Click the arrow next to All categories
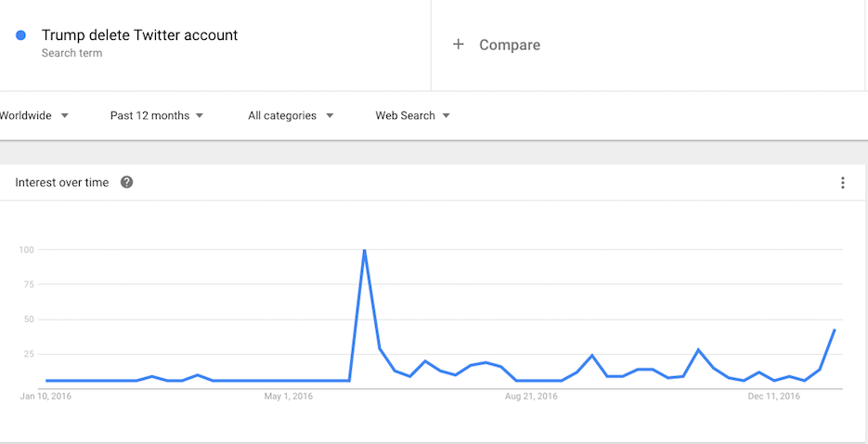 click(x=330, y=116)
